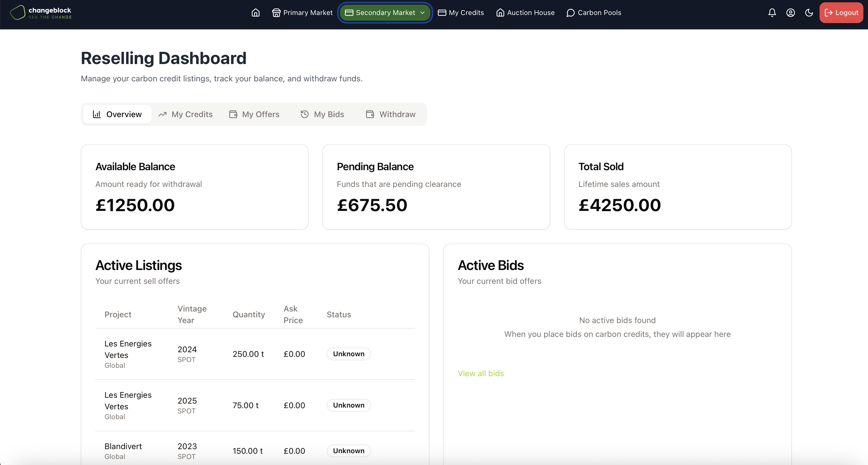This screenshot has width=868, height=465.
Task: Click Unknown status badge for 2025 listing
Action: click(349, 405)
